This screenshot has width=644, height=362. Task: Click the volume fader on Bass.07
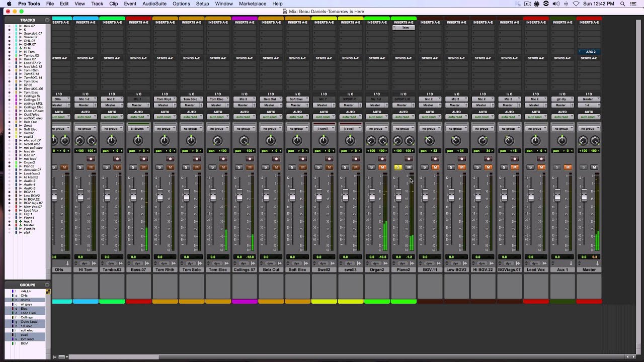click(133, 196)
